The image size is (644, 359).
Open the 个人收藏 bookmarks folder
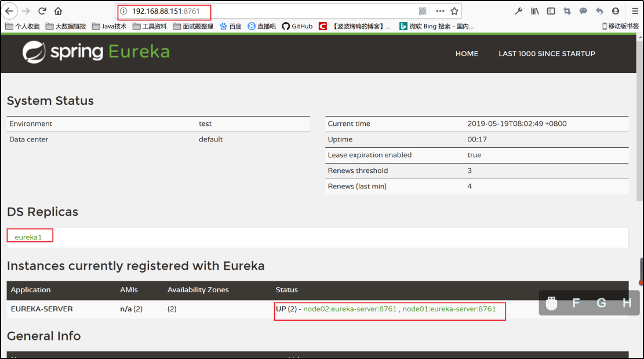[23, 26]
